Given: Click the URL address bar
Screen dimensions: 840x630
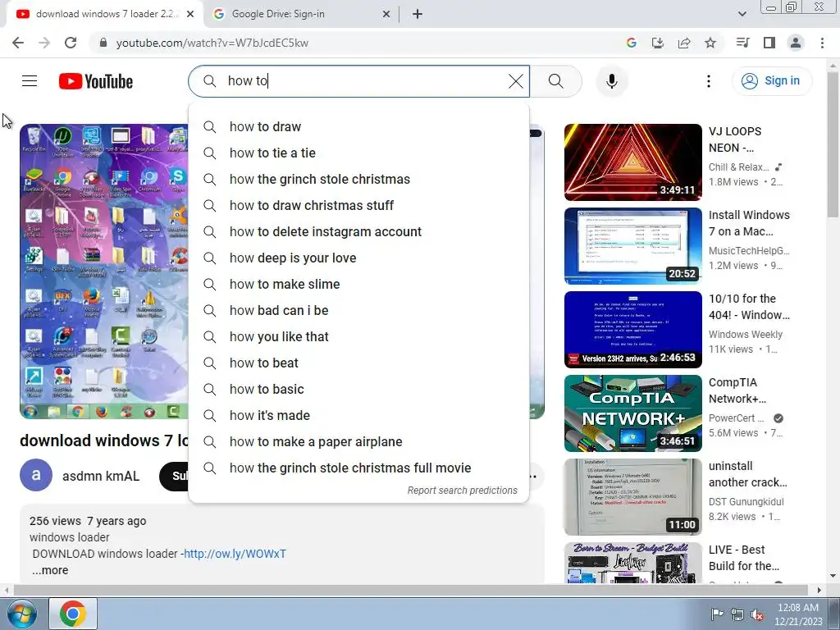Looking at the screenshot, I should point(354,43).
